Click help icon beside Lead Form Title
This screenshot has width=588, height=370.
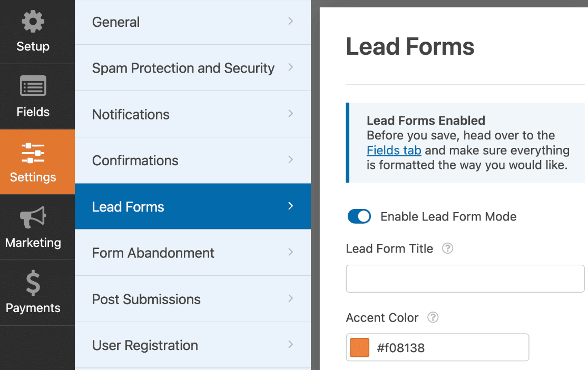tap(447, 248)
